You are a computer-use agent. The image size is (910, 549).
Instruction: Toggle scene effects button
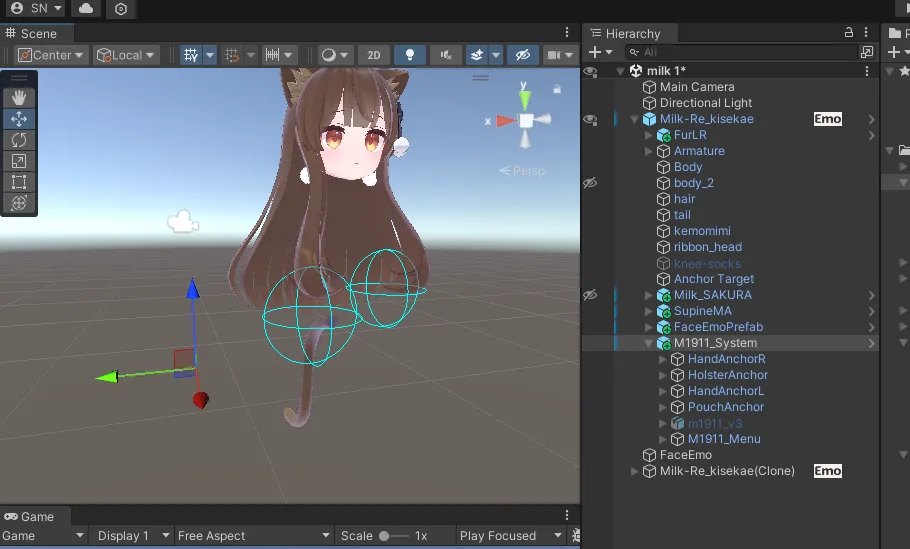476,55
